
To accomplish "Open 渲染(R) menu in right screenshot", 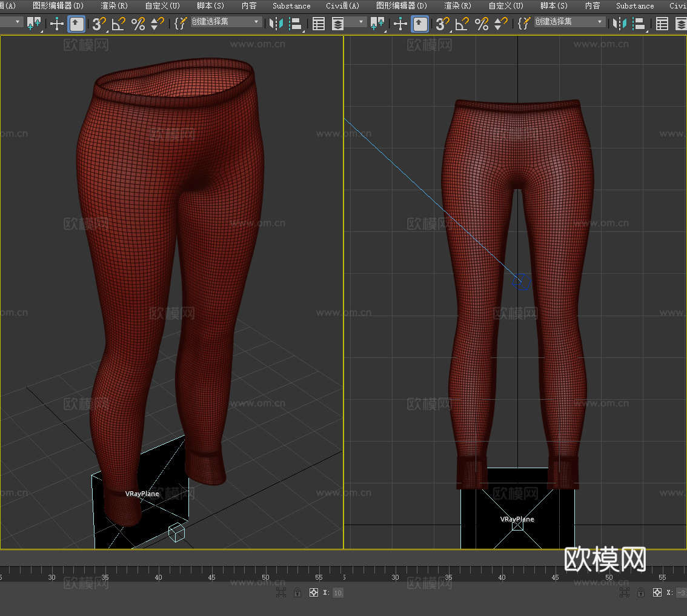I will [457, 5].
